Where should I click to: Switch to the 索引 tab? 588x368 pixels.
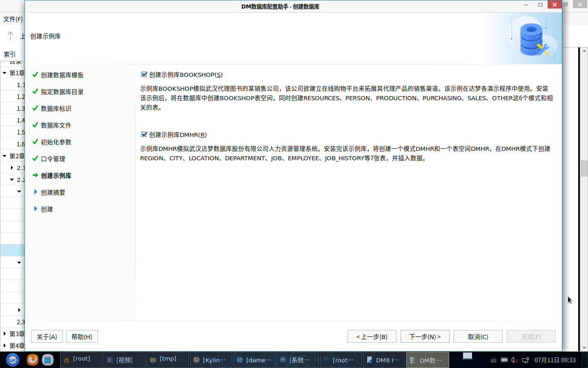(10, 54)
